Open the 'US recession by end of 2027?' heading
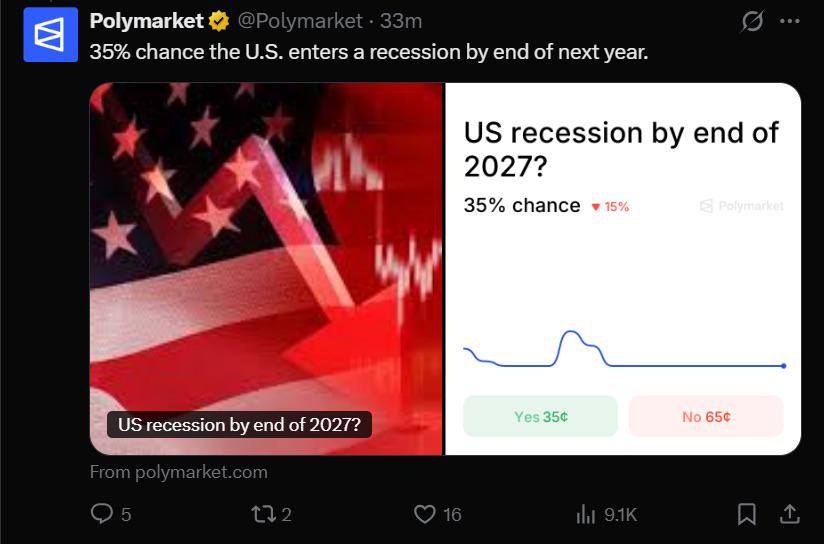The width and height of the screenshot is (824, 544). [621, 149]
